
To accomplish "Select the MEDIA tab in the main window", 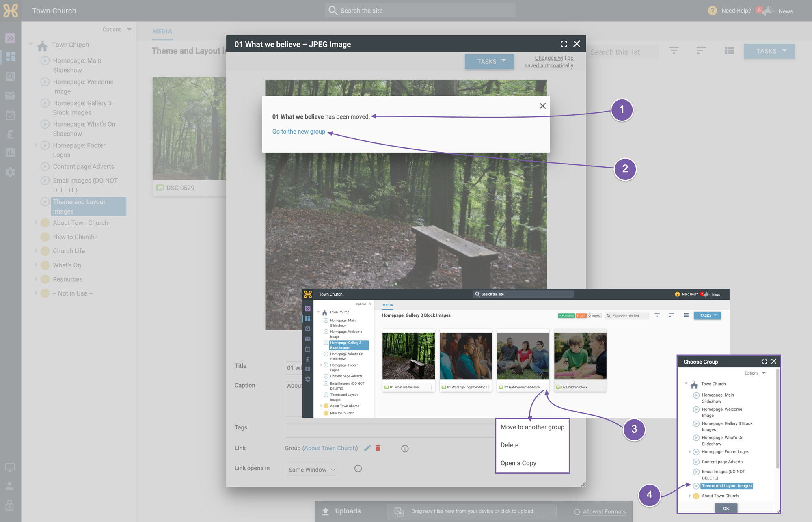I will 162,31.
